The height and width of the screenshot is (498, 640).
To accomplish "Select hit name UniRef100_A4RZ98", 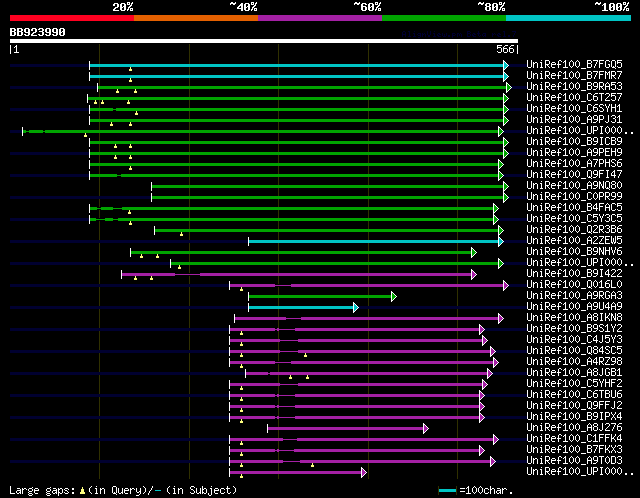I will click(574, 362).
